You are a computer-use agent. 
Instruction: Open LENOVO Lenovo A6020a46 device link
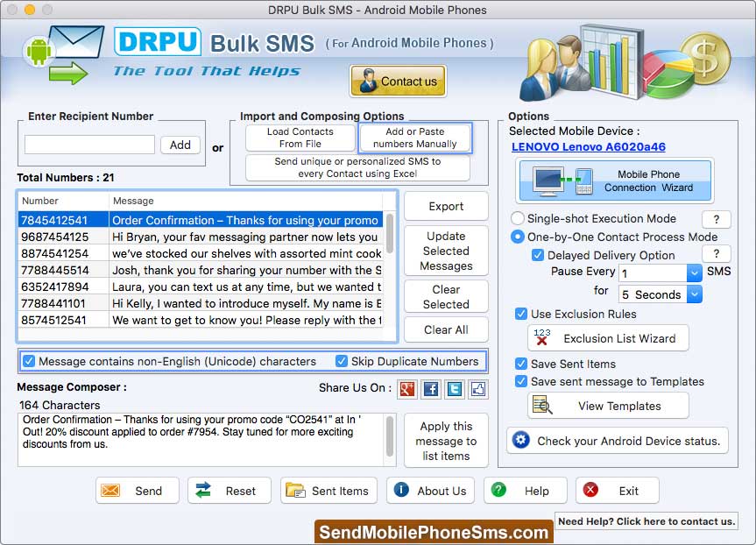tap(588, 146)
